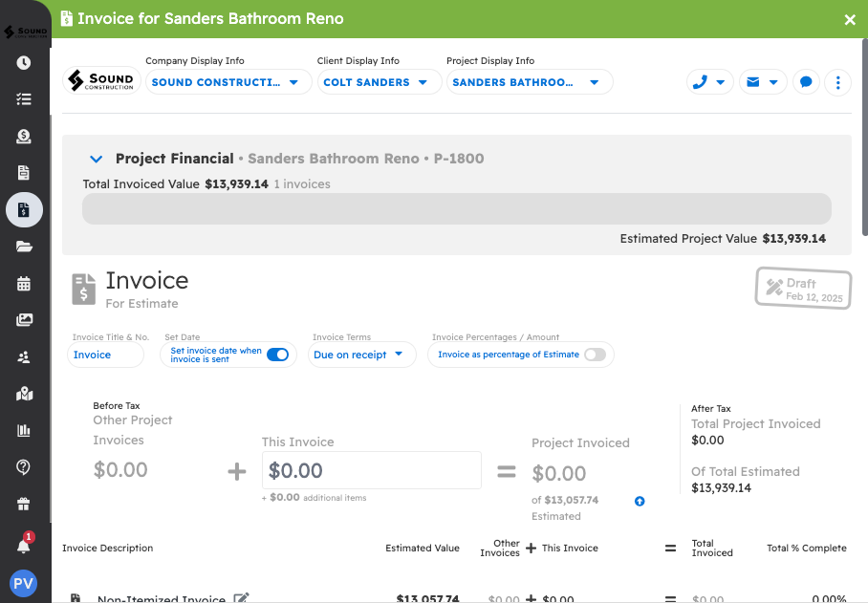Collapse the Project Financial section
Screen dimensions: 868x603
click(x=96, y=160)
